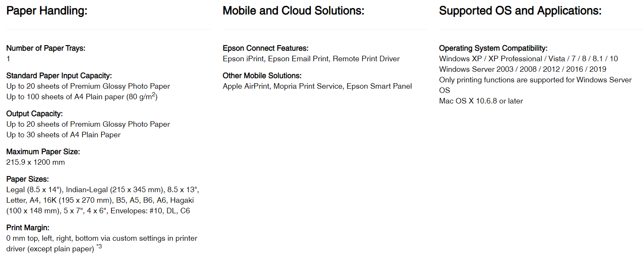Click the Remote Print Driver text
644x261 pixels.
click(x=366, y=59)
